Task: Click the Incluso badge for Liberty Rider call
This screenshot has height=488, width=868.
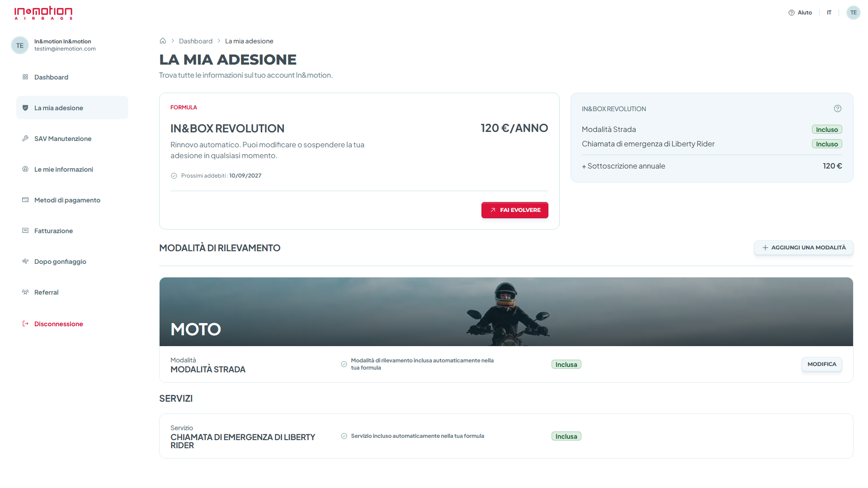Action: coord(827,144)
